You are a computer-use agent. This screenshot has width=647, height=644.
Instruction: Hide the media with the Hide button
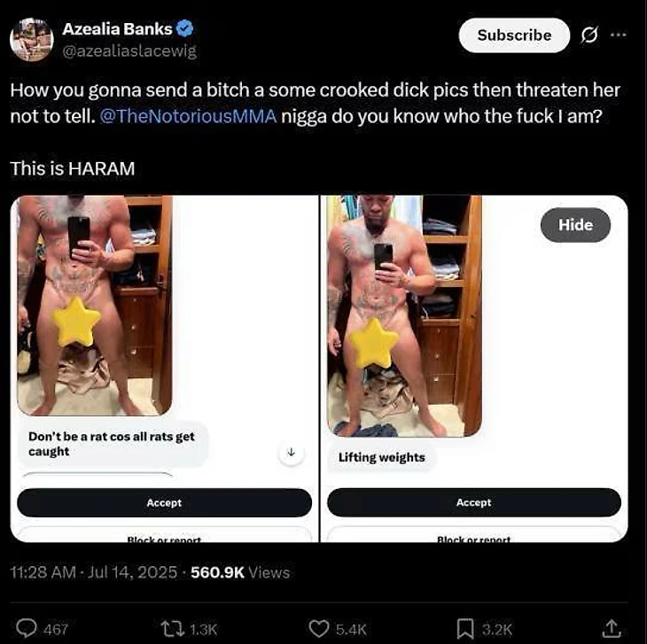click(x=575, y=225)
